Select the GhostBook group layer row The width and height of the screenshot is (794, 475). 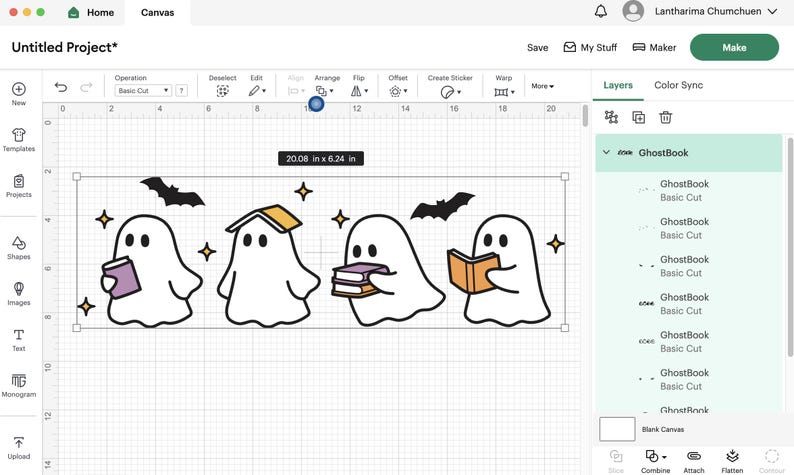point(689,152)
